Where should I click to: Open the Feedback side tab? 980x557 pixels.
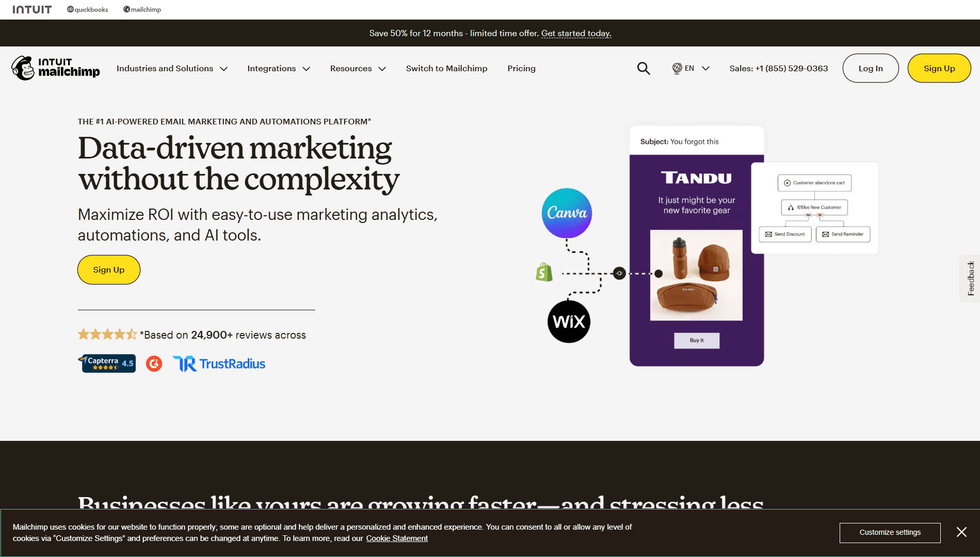[x=970, y=278]
